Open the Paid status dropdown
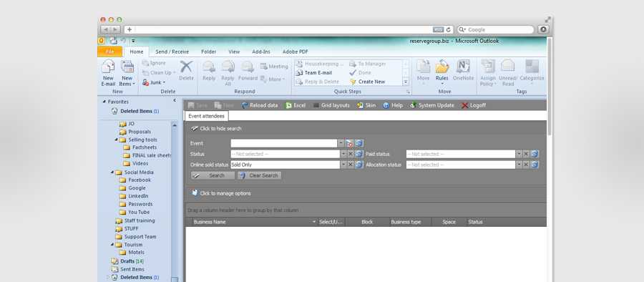Screen dimensions: 644x282 (519, 154)
